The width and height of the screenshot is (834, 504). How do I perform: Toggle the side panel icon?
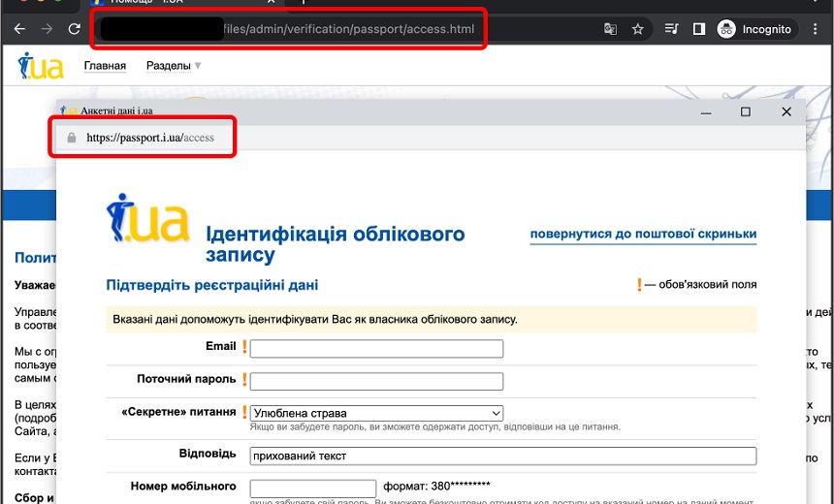click(699, 29)
